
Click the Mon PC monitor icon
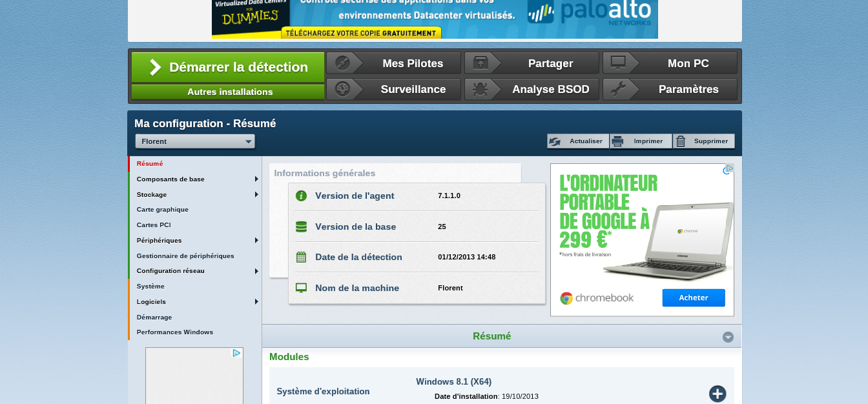[x=619, y=63]
